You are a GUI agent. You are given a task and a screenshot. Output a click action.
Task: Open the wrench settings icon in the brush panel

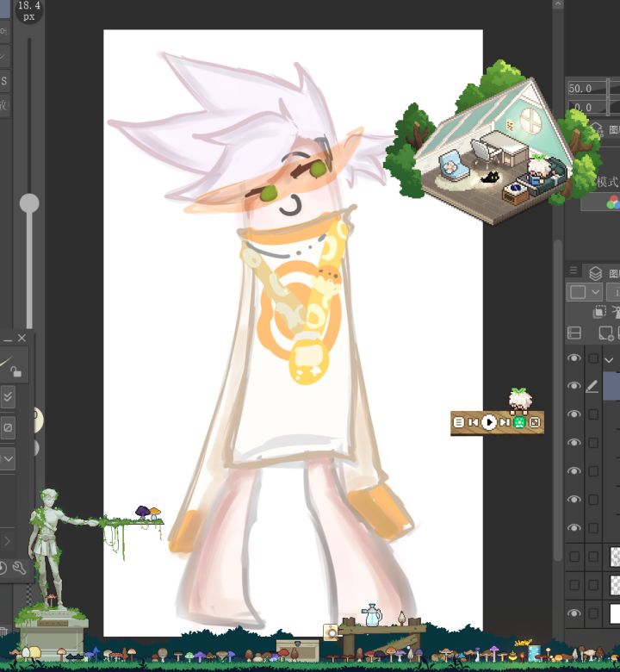point(19,568)
